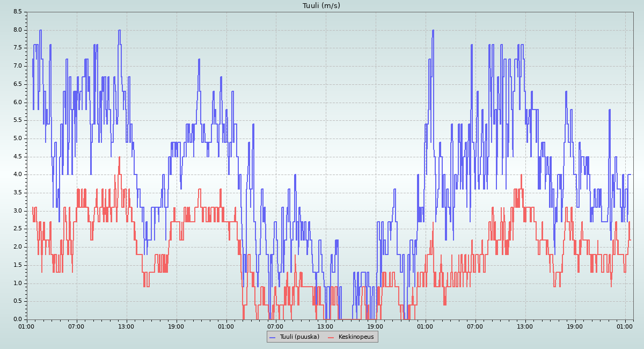Click the 2.5 y-axis label
The width and height of the screenshot is (644, 349).
pos(18,228)
